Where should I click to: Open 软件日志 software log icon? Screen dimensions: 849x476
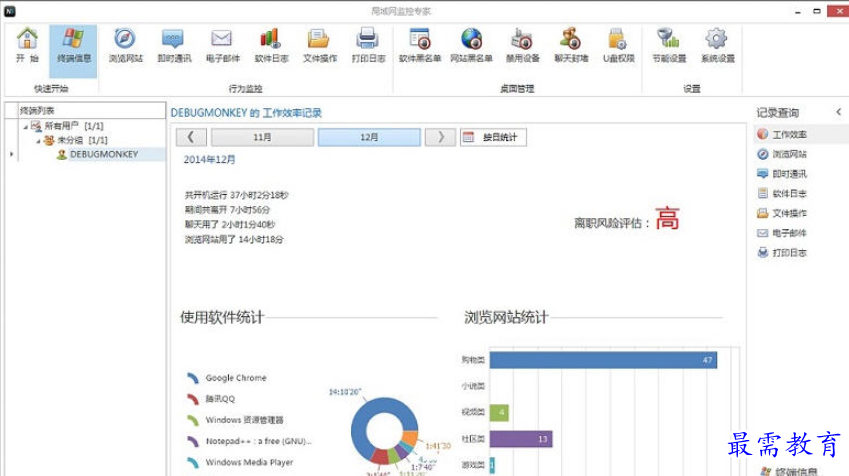click(271, 45)
